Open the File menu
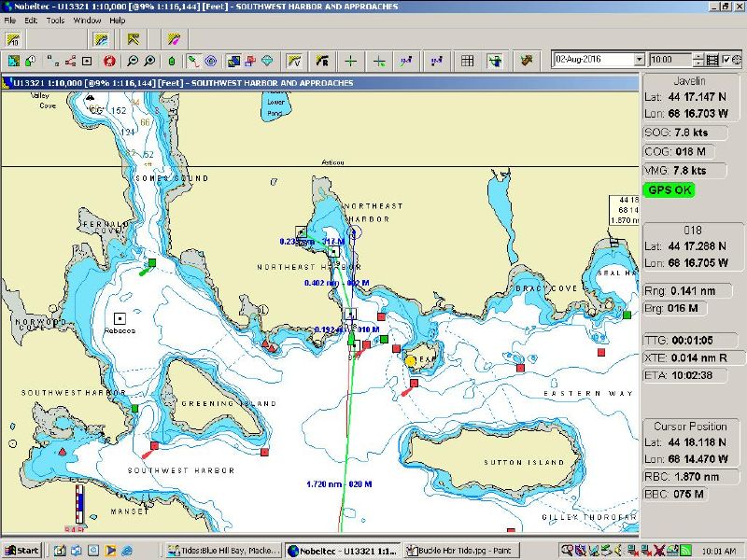 (x=12, y=20)
